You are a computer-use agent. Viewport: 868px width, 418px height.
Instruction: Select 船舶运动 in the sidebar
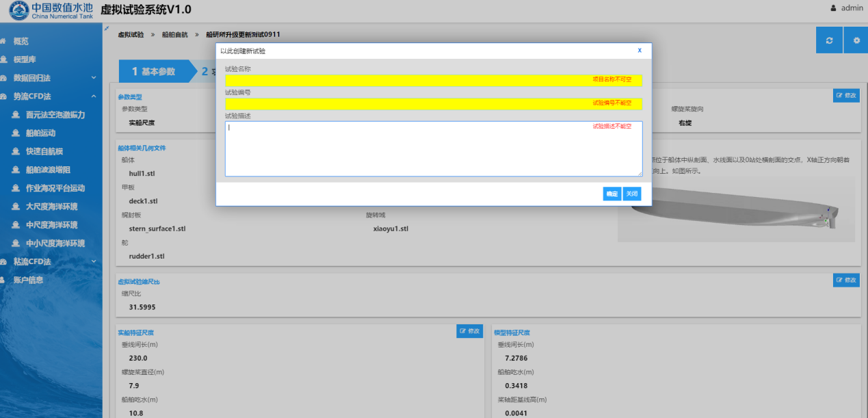40,133
